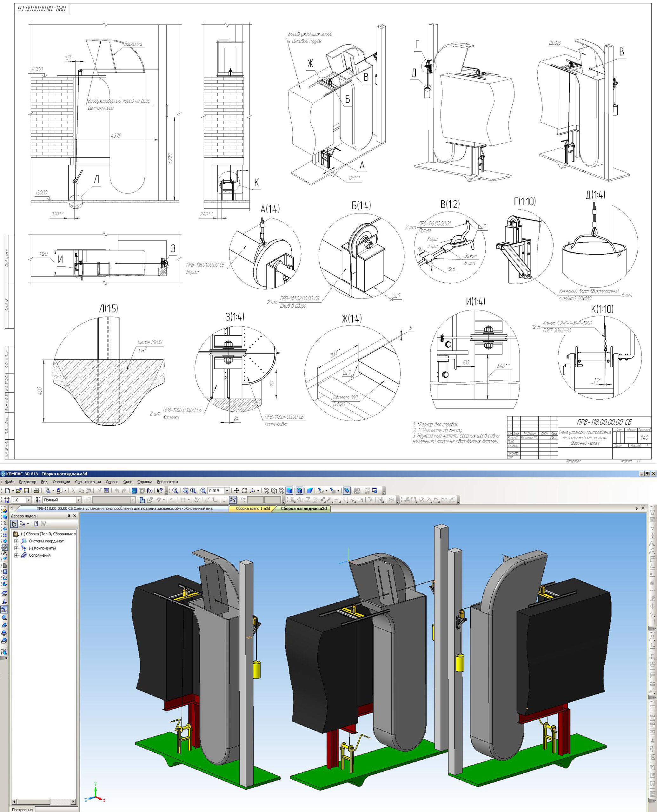Toggle the snap settings highlighted icon in second toolbar

point(233,500)
